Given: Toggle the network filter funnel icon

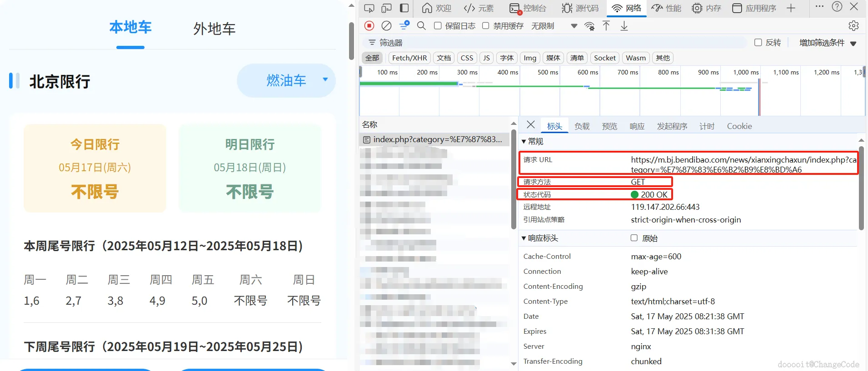Looking at the screenshot, I should (404, 25).
